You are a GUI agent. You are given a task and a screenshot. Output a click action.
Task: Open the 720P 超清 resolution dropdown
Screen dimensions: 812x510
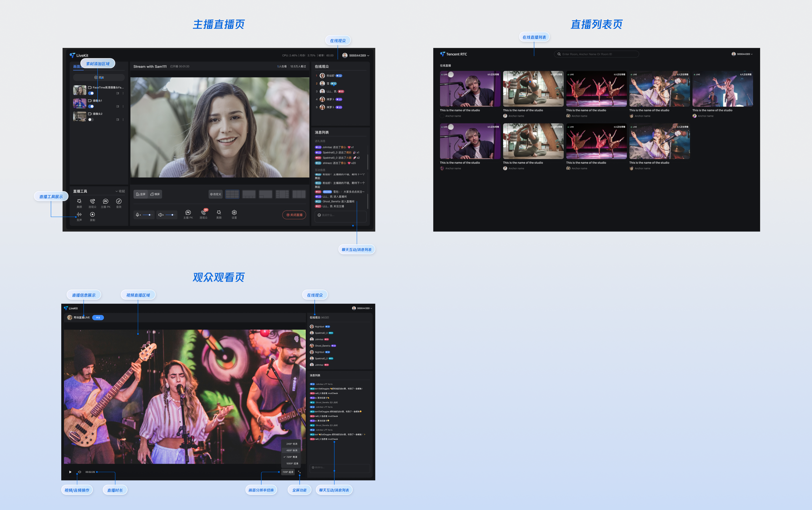pos(288,472)
